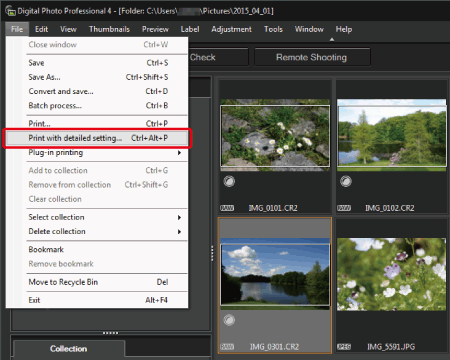Switch to the Collection tab
Viewport: 450px width, 360px height.
pos(69,349)
